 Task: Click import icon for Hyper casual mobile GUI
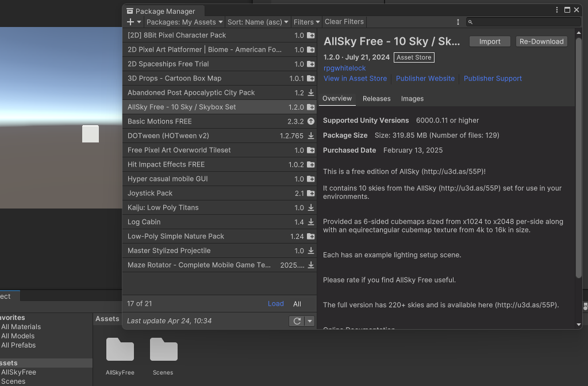click(x=311, y=179)
